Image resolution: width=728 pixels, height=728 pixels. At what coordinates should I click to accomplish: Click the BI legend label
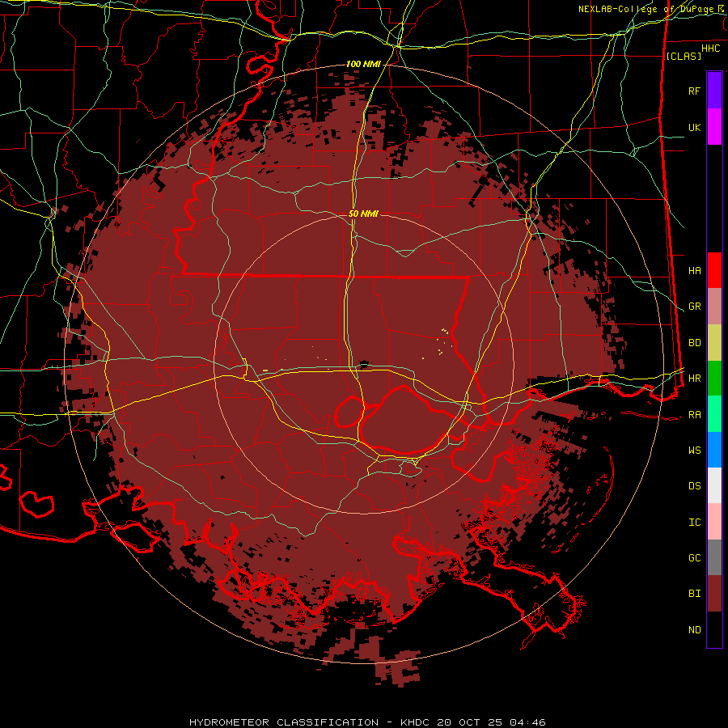coord(694,594)
